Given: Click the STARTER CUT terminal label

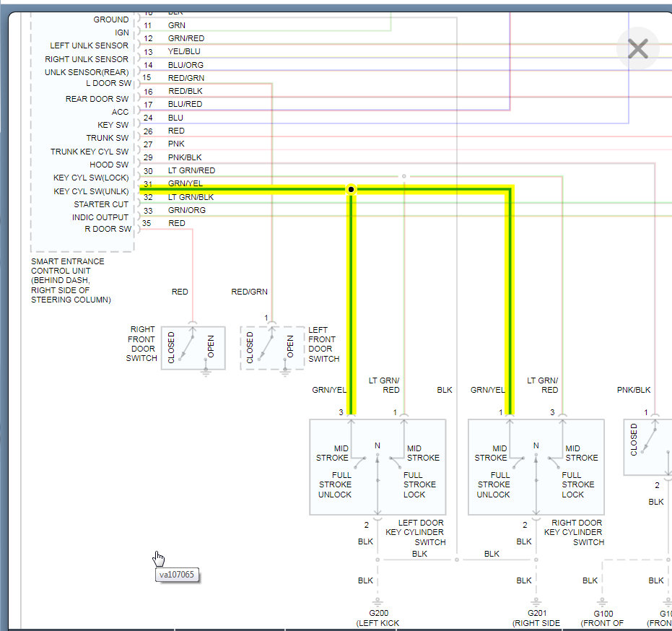Looking at the screenshot, I should pos(101,204).
